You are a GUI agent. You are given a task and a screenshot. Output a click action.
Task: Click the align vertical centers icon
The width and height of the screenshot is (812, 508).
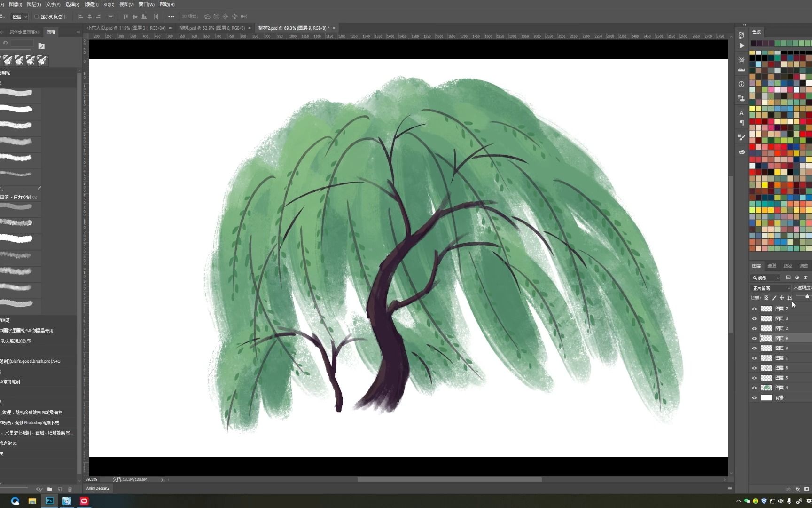click(x=135, y=16)
